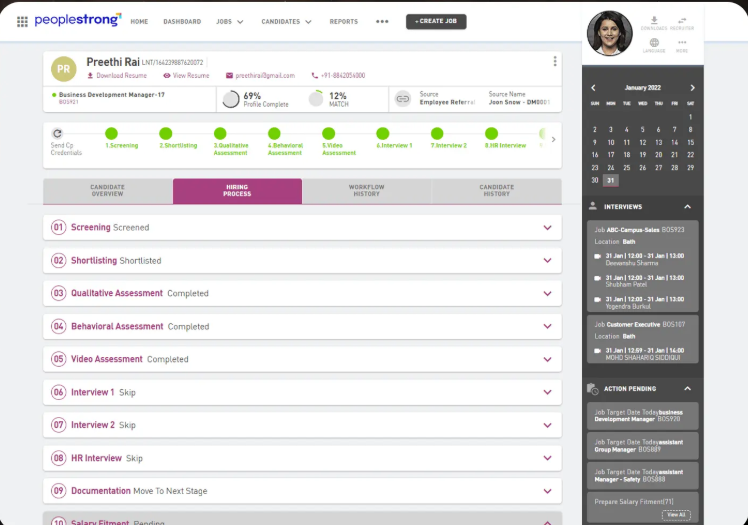Viewport: 748px width, 525px height.
Task: Select the 4.Behavioral Assessment stage circle
Action: (x=274, y=134)
